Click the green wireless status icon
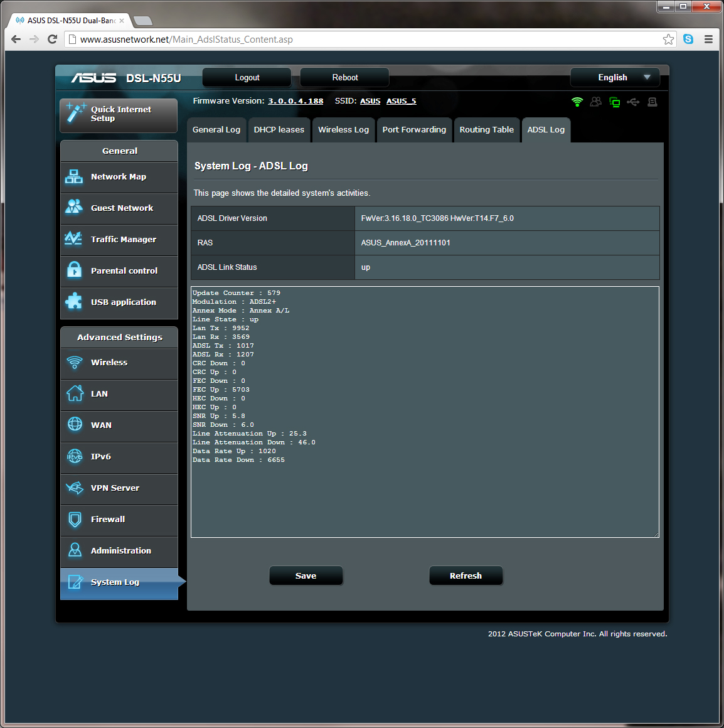 pos(577,102)
